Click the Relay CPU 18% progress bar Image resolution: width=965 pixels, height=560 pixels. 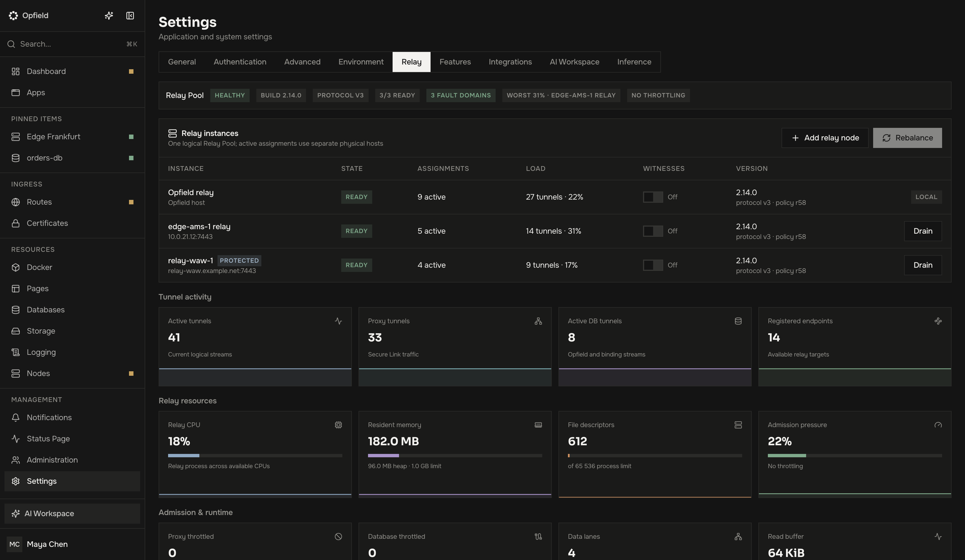click(x=255, y=456)
